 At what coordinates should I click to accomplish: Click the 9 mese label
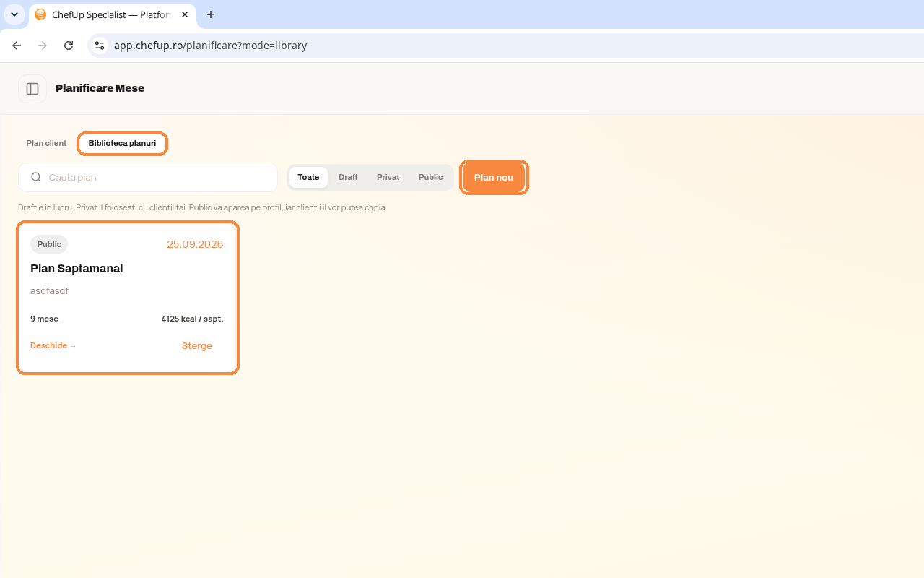(x=44, y=319)
